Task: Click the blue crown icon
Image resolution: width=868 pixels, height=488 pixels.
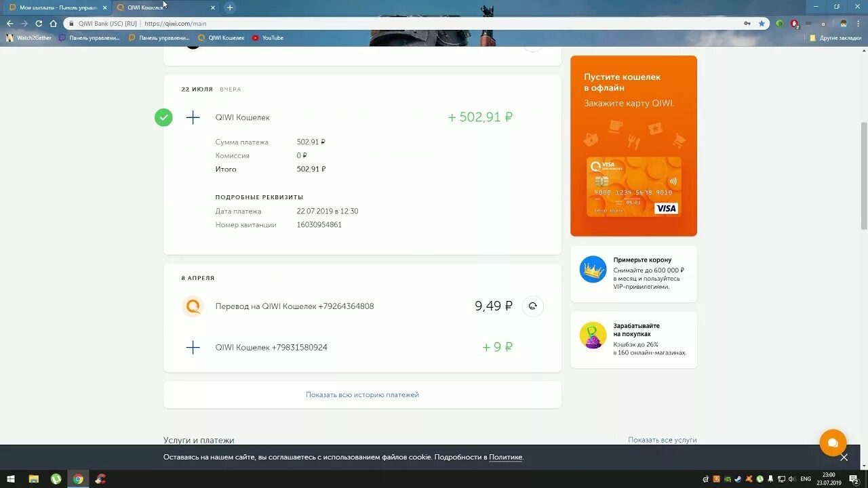Action: (x=593, y=270)
